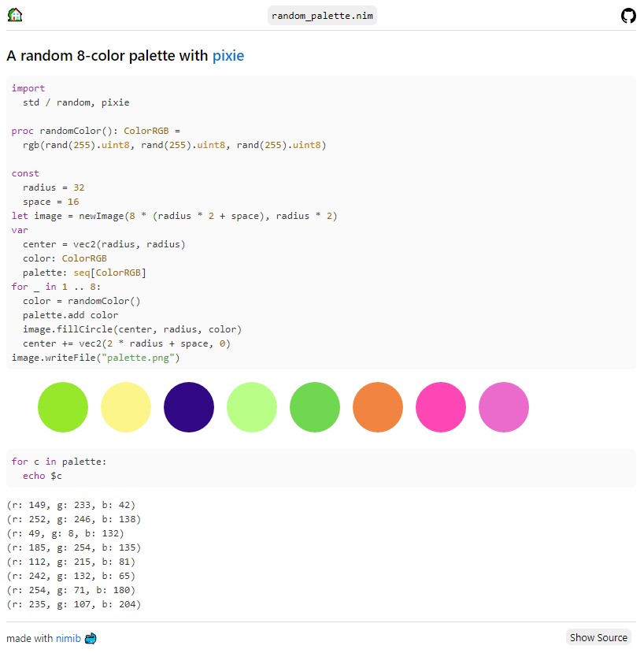This screenshot has width=644, height=653.
Task: Click the random_palette.nim filename label
Action: (322, 16)
